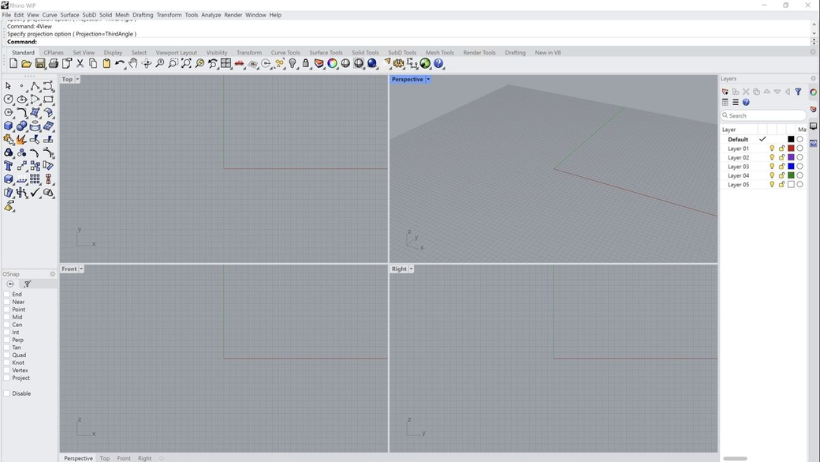Image resolution: width=820 pixels, height=462 pixels.
Task: Open the Surface menu
Action: pyautogui.click(x=70, y=15)
